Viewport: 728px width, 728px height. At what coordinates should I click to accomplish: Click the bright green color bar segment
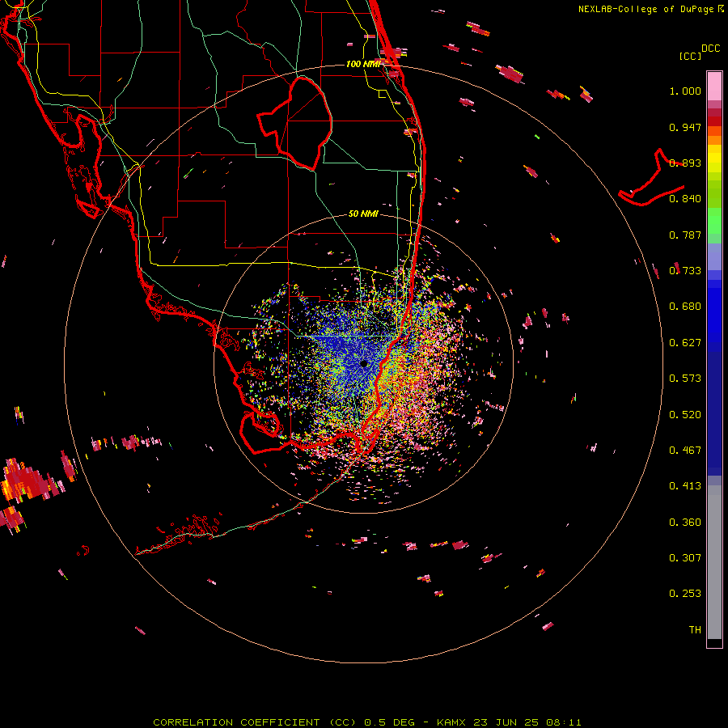tap(714, 220)
